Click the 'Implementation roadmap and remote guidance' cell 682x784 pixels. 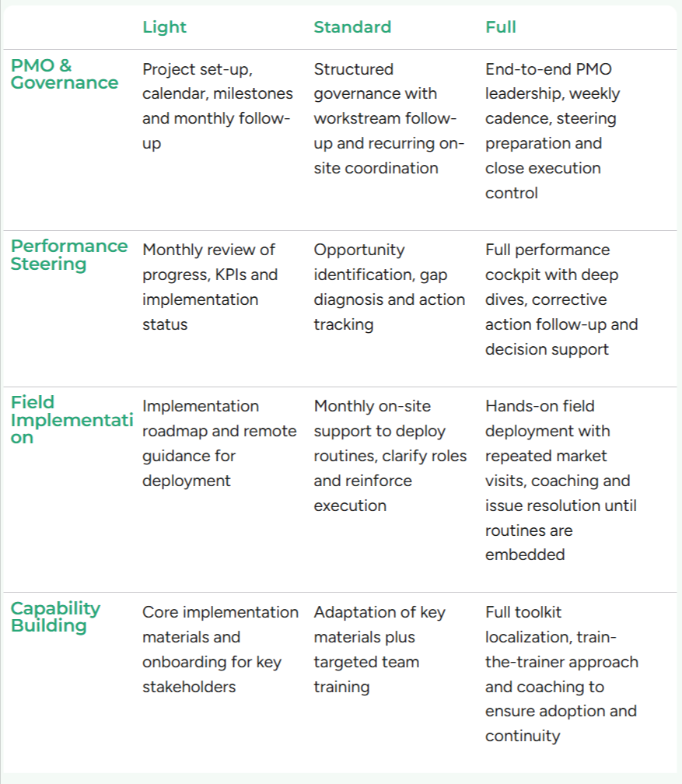click(219, 443)
